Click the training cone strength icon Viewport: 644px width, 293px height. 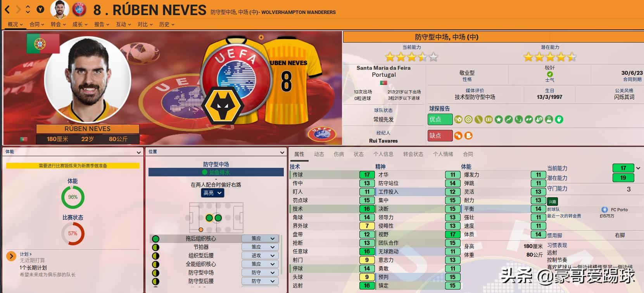tap(539, 119)
